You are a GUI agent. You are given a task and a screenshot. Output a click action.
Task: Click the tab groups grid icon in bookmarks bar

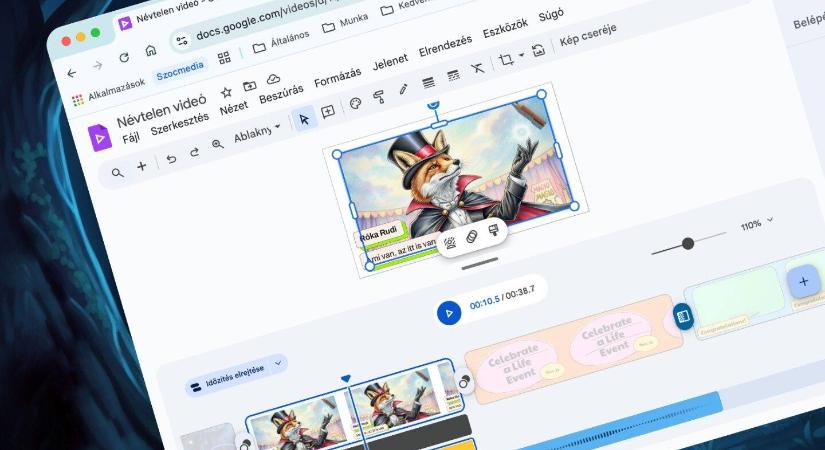224,58
